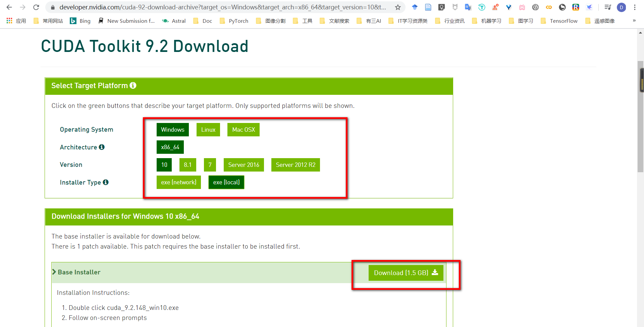
Task: Bookmark this page with the star icon
Action: 398,7
